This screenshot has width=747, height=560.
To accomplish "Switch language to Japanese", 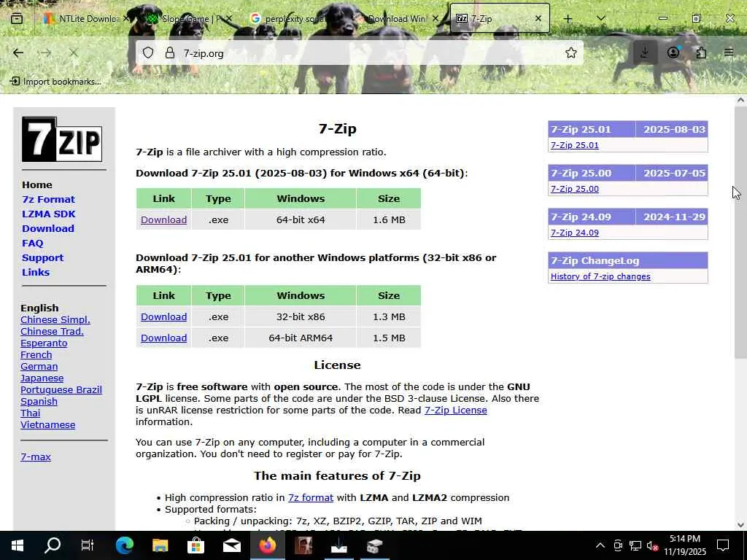I will [x=42, y=378].
